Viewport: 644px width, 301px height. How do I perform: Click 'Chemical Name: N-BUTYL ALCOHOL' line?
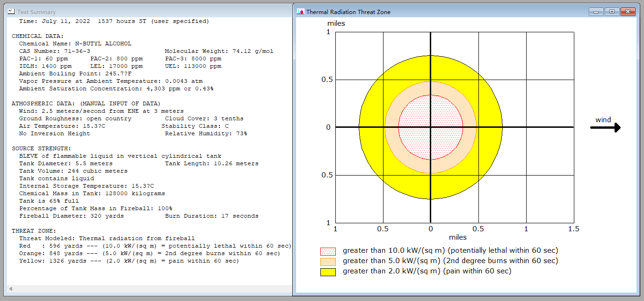pos(75,44)
